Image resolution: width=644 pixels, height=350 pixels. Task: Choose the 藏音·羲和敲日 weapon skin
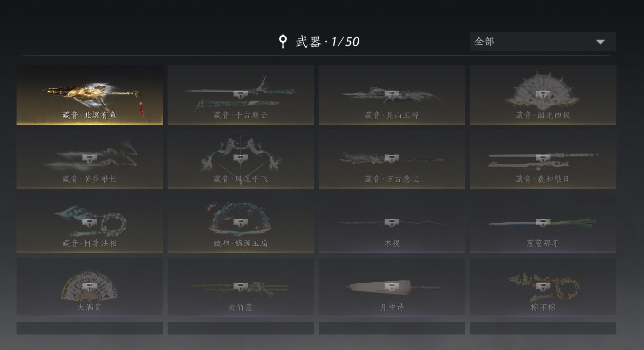543,159
